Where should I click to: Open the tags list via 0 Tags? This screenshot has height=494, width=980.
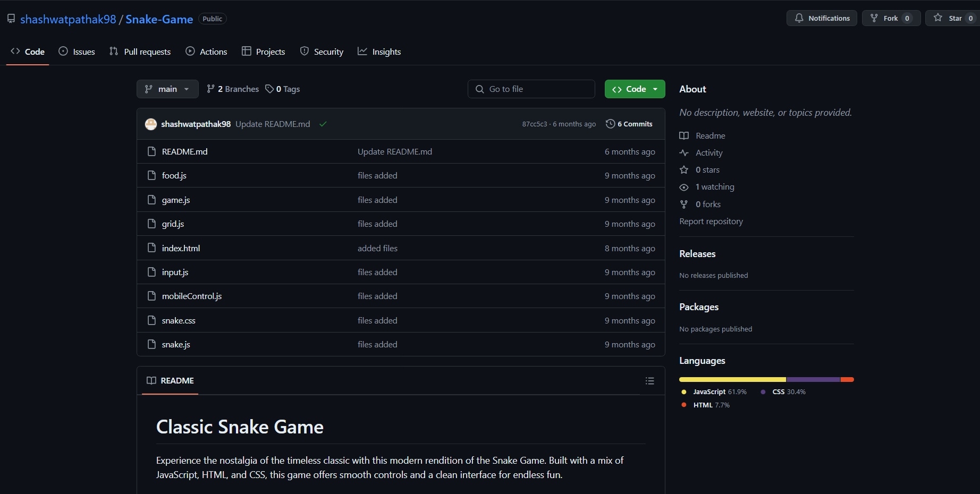pos(283,89)
